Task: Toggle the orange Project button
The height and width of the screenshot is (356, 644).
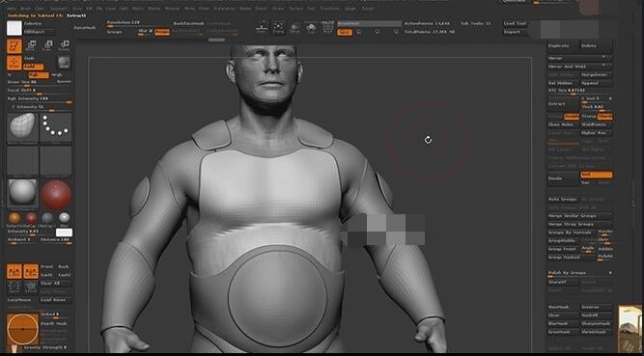Action: (162, 33)
